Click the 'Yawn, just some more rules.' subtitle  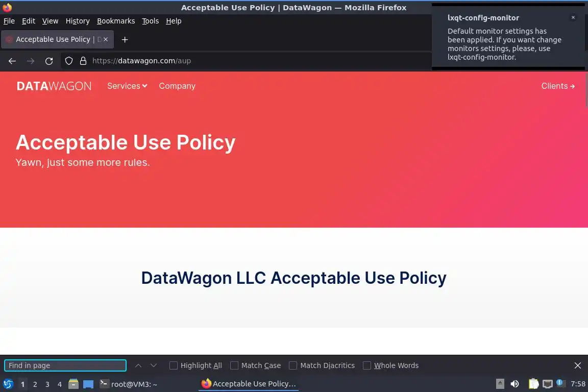pyautogui.click(x=83, y=162)
